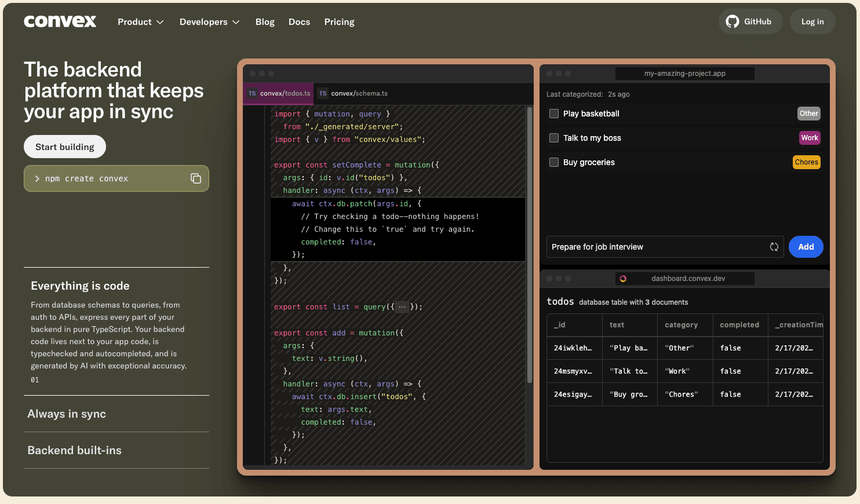Go to the Pricing page
Image resolution: width=860 pixels, height=504 pixels.
(339, 22)
